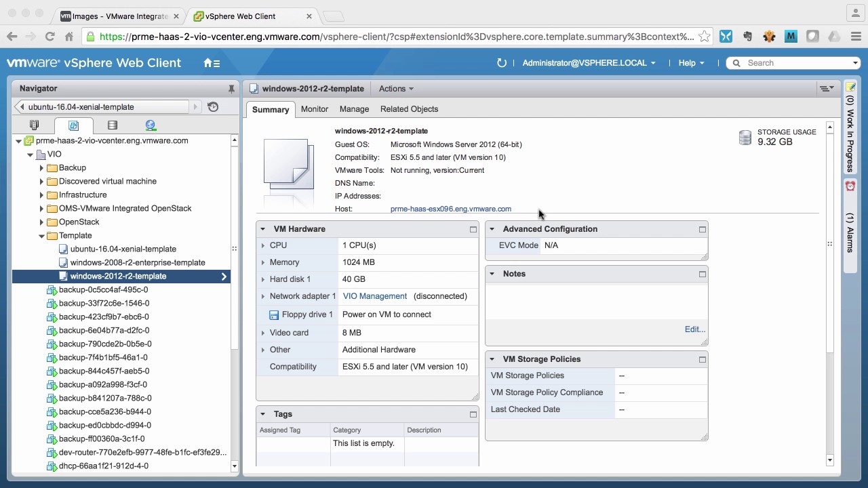868x488 pixels.
Task: Minimize the Notes panel
Action: point(702,274)
